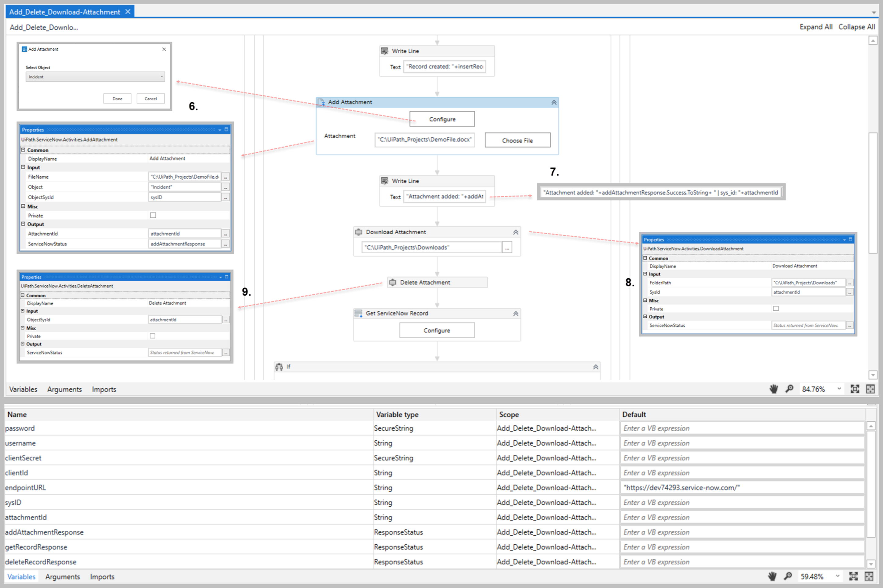Click the fit-to-screen icon in status bar
This screenshot has width=883, height=588.
[x=855, y=389]
